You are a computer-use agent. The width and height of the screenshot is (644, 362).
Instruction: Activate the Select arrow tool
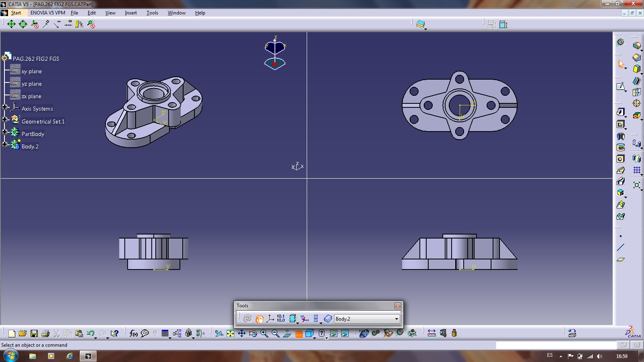[621, 64]
